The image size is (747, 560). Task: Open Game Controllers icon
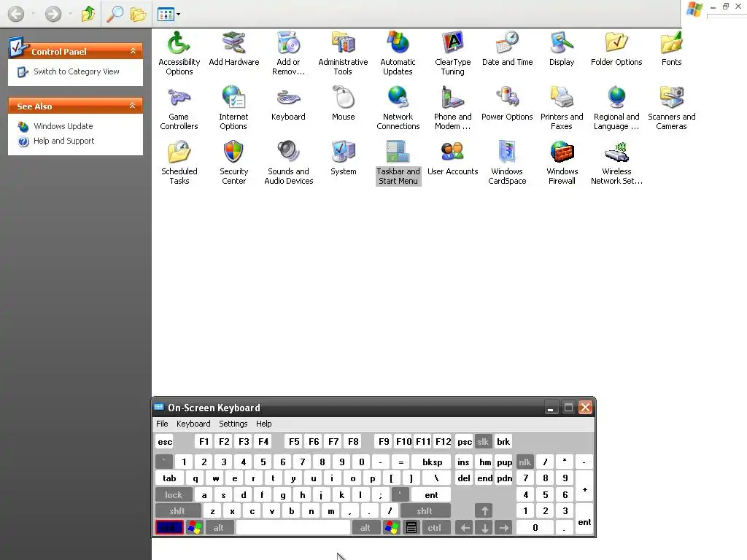pos(179,108)
